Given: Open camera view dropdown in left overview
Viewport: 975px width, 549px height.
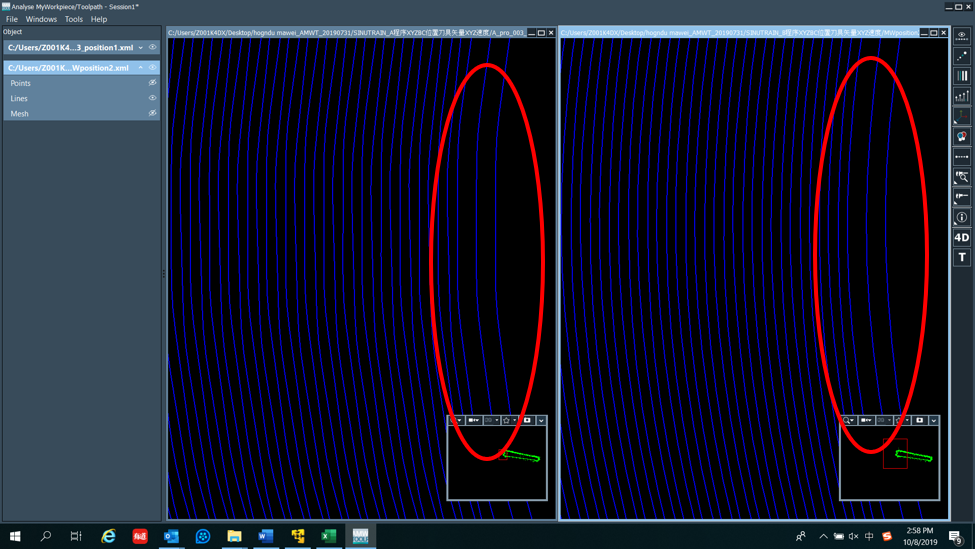Looking at the screenshot, I should click(474, 420).
